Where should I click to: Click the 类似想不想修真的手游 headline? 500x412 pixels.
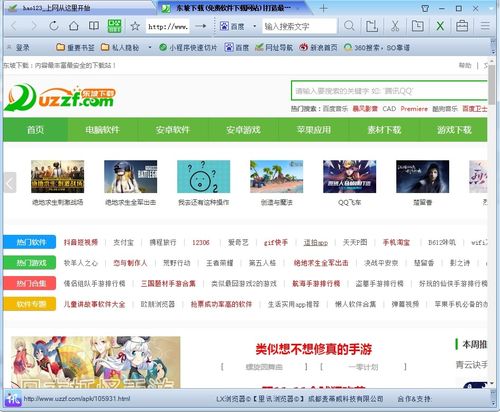point(314,349)
